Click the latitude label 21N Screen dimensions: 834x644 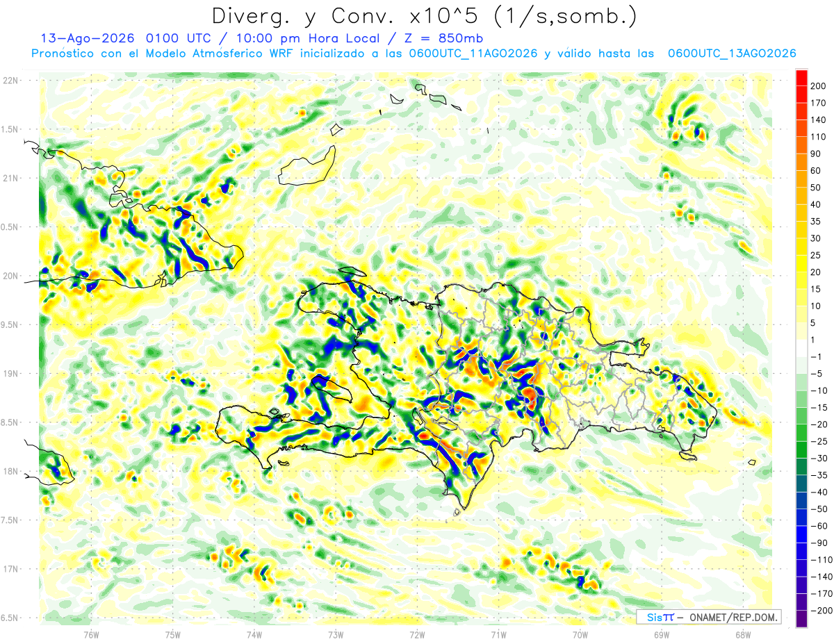[x=10, y=178]
